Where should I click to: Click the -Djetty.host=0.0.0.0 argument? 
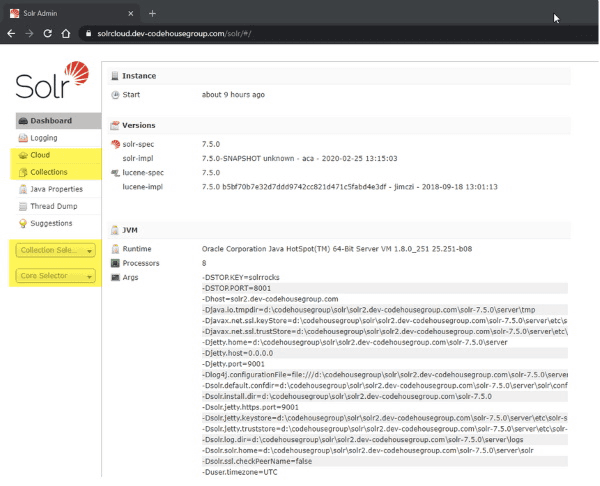238,353
